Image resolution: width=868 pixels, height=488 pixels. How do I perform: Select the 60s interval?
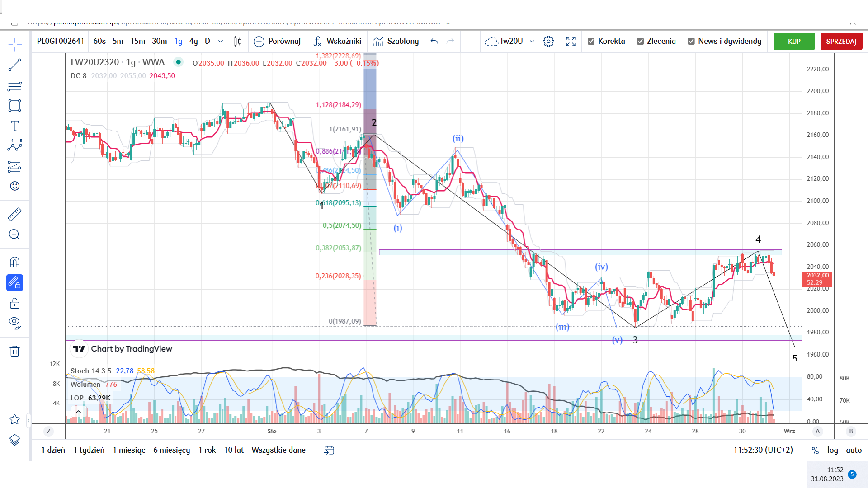pos(99,42)
